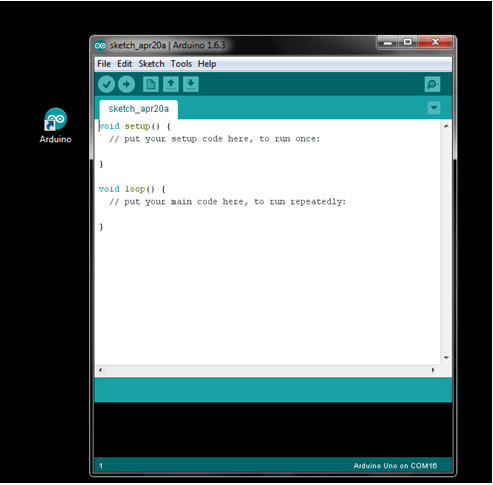This screenshot has width=493, height=485.
Task: Open the Edit menu
Action: tap(125, 64)
